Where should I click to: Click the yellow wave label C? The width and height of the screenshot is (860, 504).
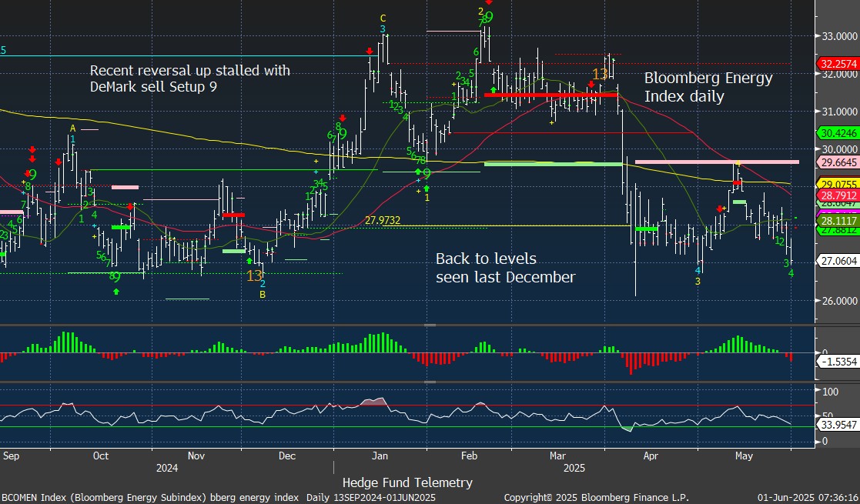pos(383,18)
